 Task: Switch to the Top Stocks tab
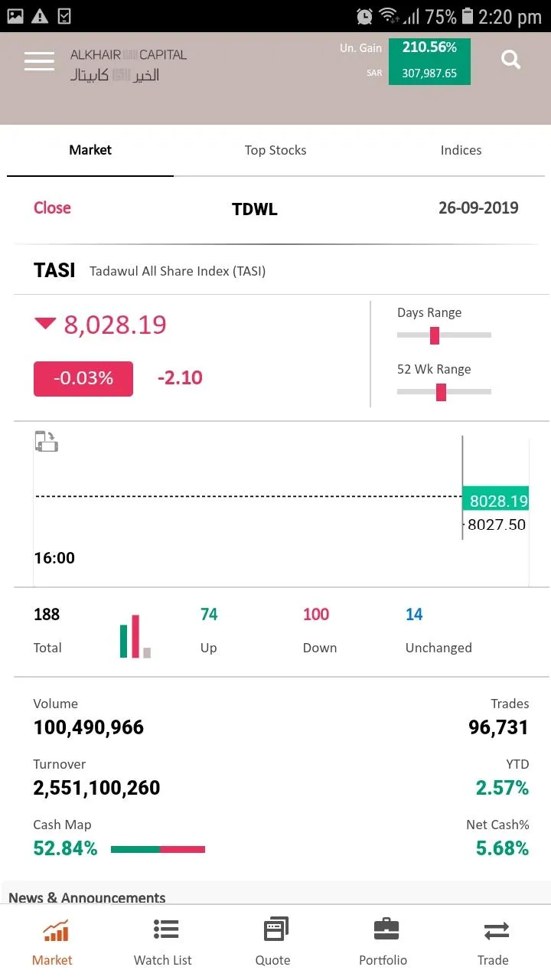[x=275, y=150]
